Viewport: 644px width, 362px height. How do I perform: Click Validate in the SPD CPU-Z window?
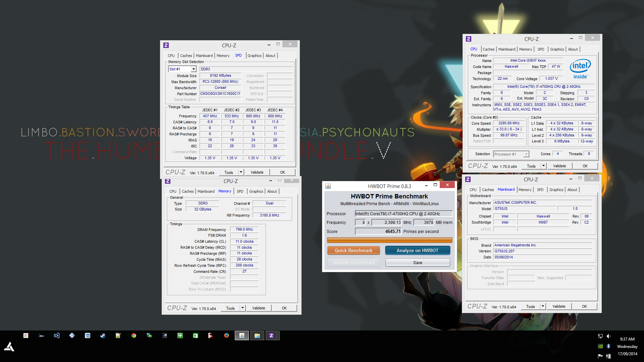click(x=257, y=172)
